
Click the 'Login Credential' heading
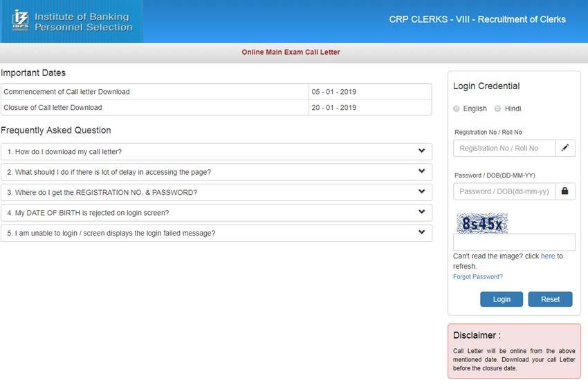pos(486,86)
